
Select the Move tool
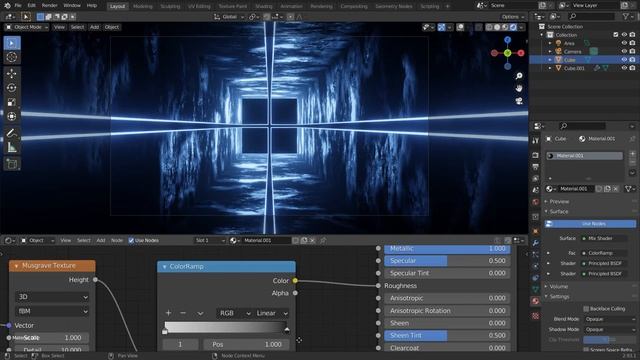(12, 73)
